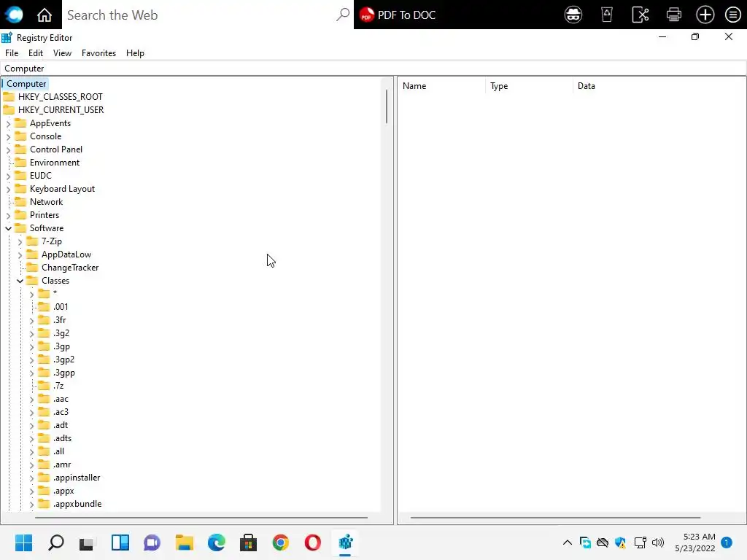The image size is (747, 560).
Task: Select the Network key
Action: [46, 202]
